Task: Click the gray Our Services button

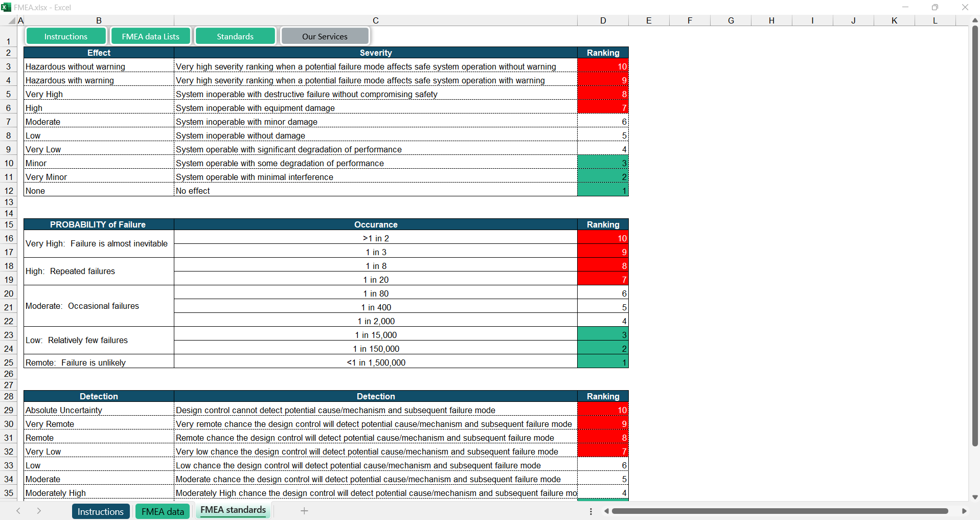Action: pos(325,36)
